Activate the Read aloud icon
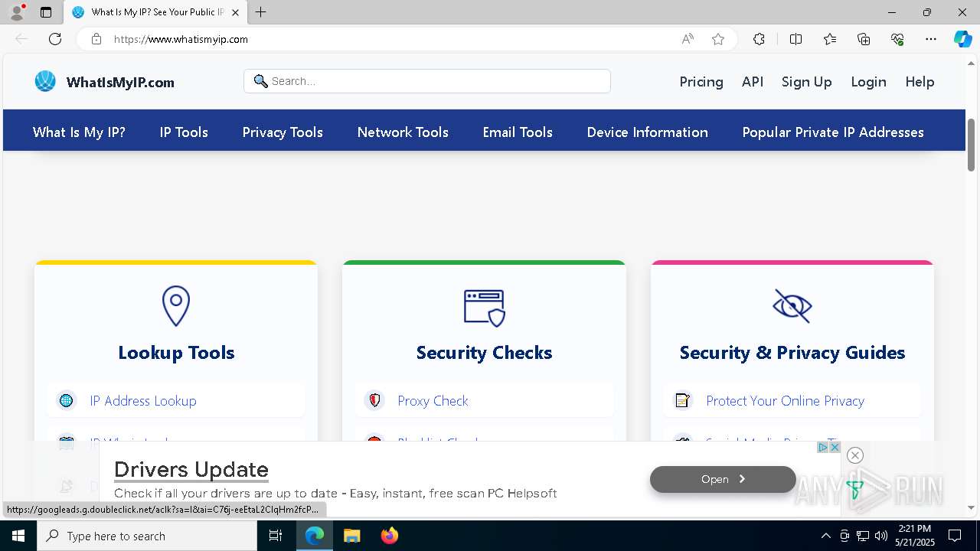 pos(688,39)
